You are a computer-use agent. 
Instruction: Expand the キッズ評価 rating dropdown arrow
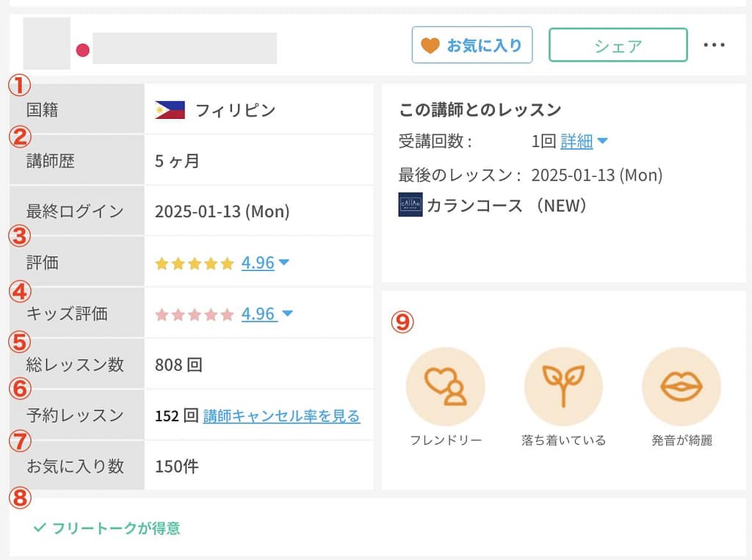tap(287, 314)
